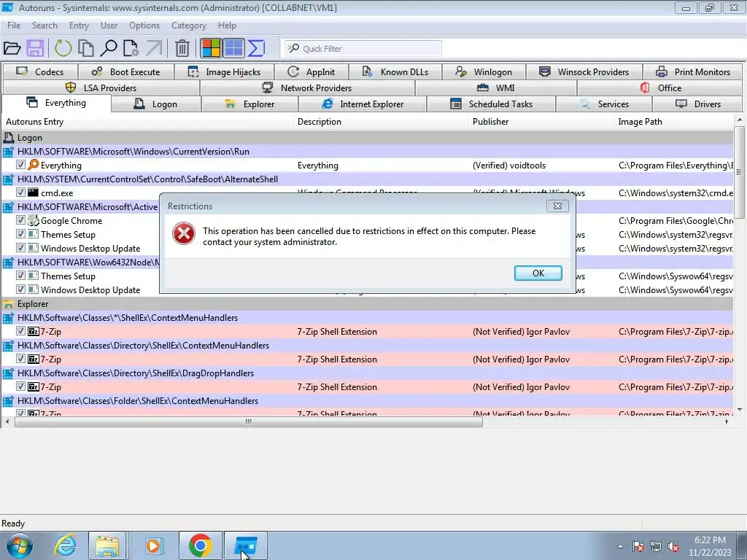The height and width of the screenshot is (560, 747).
Task: Select the HKLM\SYSTEM SafeBoot\AlternateShell key row
Action: tap(368, 179)
